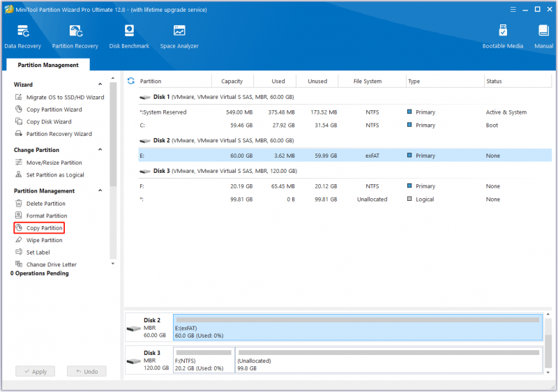Image resolution: width=558 pixels, height=392 pixels.
Task: Click the refresh icon beside Partition header
Action: (x=131, y=81)
